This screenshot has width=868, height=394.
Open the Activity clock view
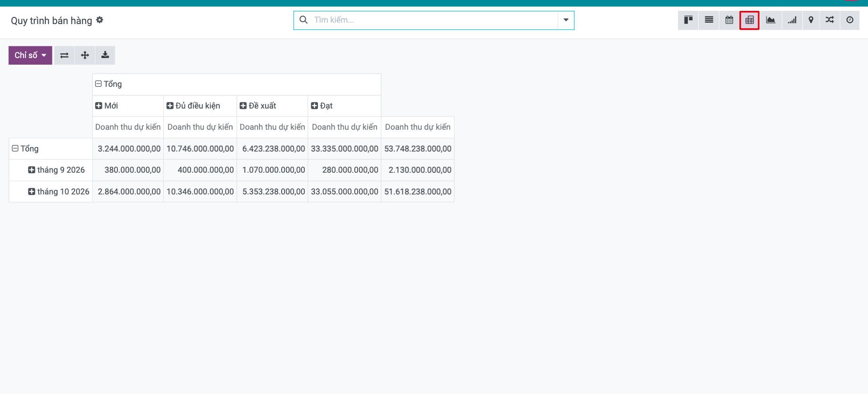850,20
